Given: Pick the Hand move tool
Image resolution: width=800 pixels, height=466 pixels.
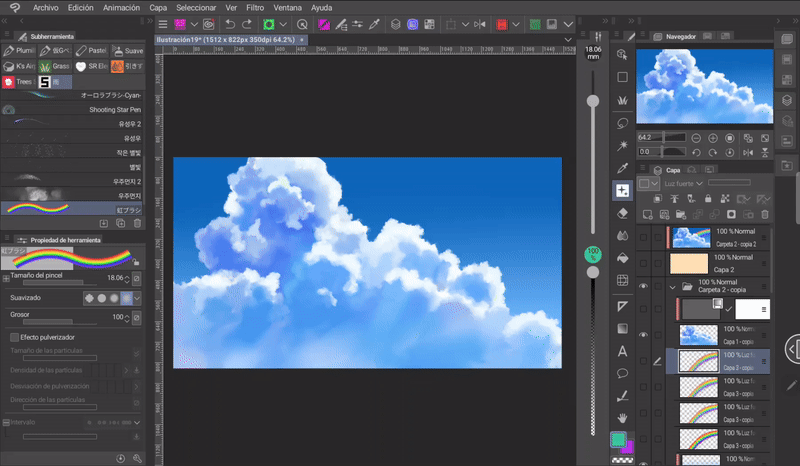Looking at the screenshot, I should [x=622, y=417].
